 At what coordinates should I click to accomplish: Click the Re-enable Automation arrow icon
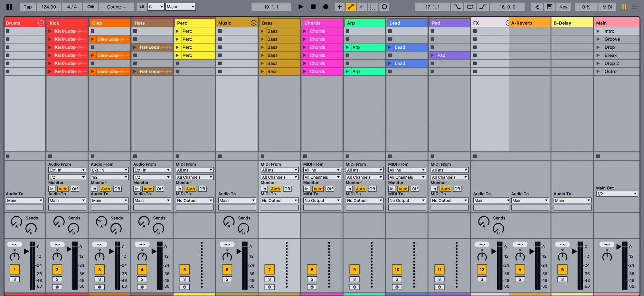(x=362, y=7)
